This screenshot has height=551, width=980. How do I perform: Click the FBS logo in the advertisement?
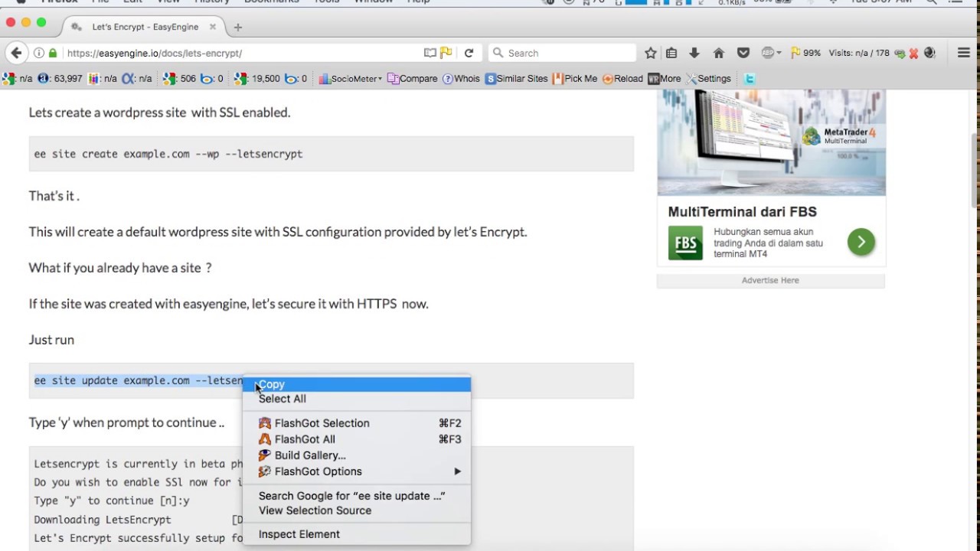(685, 243)
